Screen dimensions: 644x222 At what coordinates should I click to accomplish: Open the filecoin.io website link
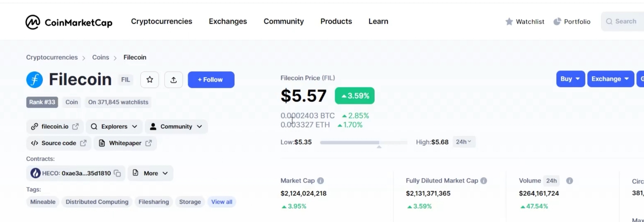[x=55, y=126]
